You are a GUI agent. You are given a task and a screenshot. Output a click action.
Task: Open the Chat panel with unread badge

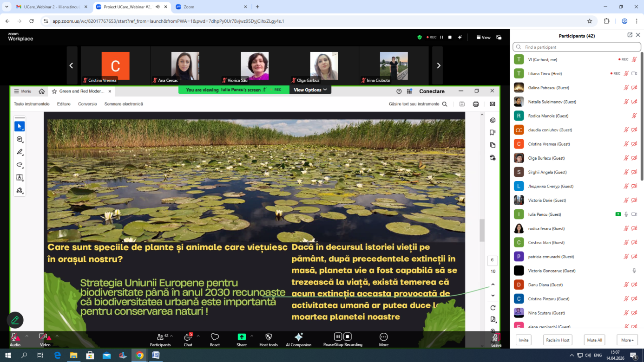(188, 338)
